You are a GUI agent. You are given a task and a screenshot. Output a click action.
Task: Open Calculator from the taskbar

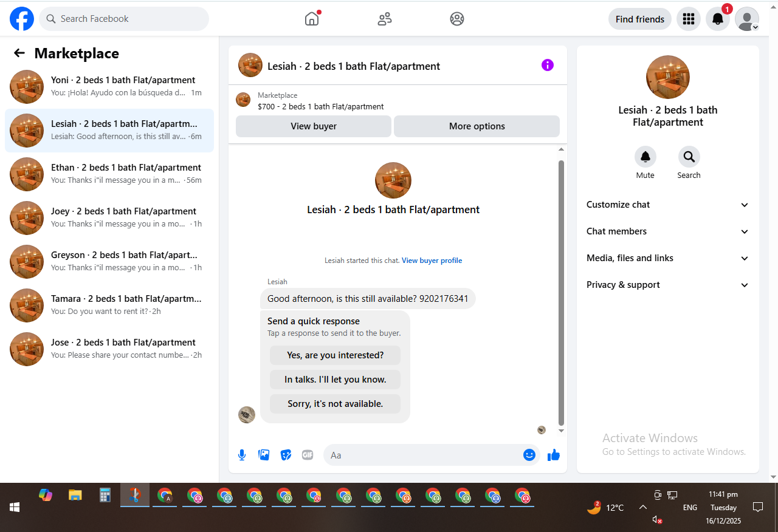(105, 495)
